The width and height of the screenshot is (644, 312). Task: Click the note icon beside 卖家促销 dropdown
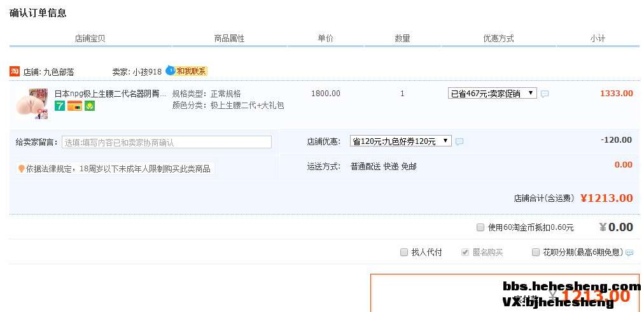pyautogui.click(x=545, y=94)
